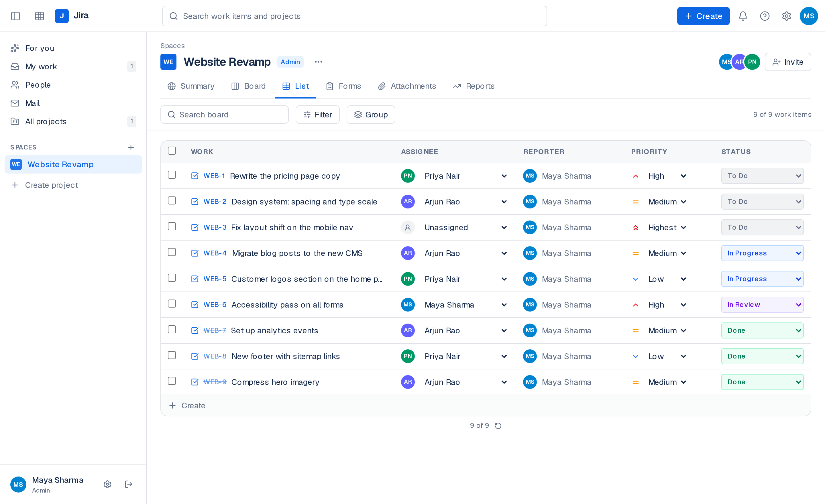Click the task type icon for WEB-4
825x504 pixels.
[x=195, y=253]
